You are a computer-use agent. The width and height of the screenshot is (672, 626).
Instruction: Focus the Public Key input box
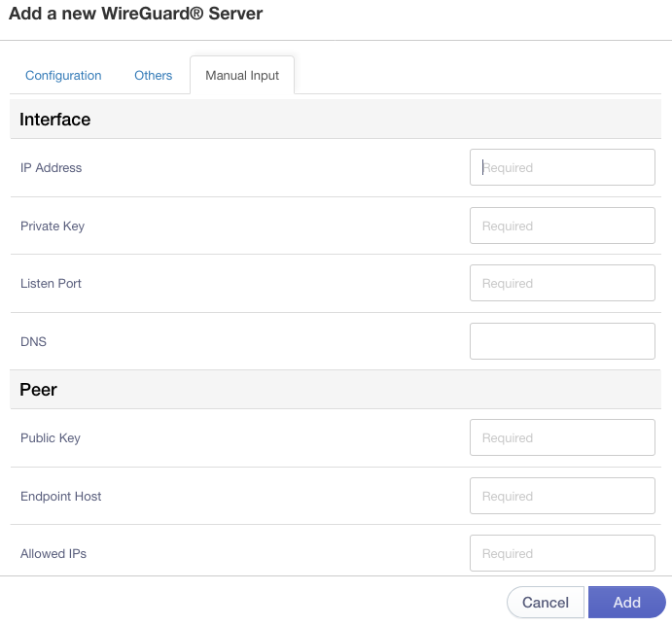pyautogui.click(x=562, y=437)
